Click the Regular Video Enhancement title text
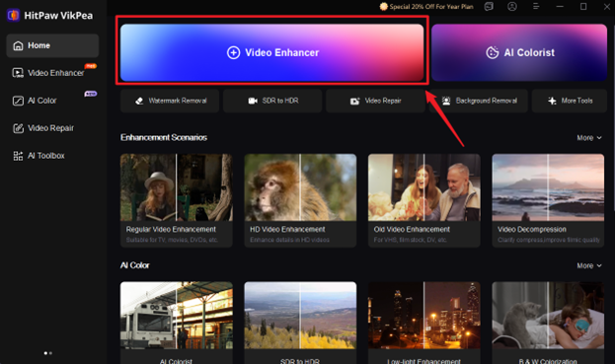 (x=171, y=229)
